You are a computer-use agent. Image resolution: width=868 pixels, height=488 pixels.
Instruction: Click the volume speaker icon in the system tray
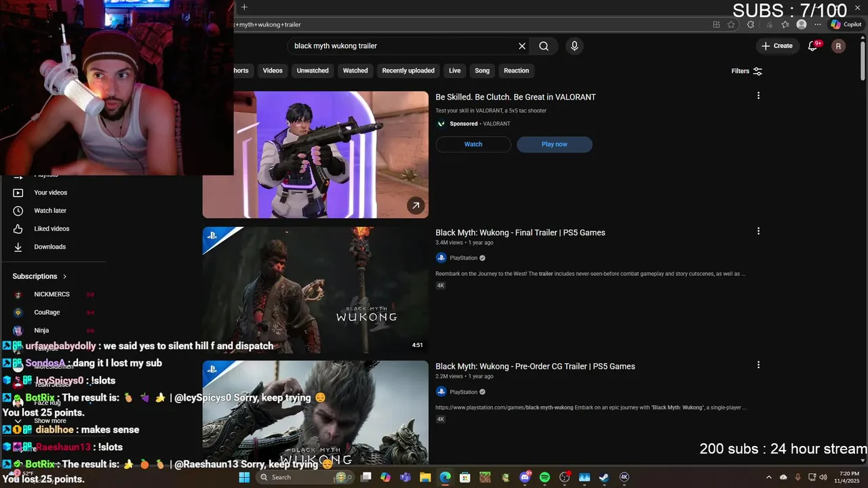(x=823, y=477)
